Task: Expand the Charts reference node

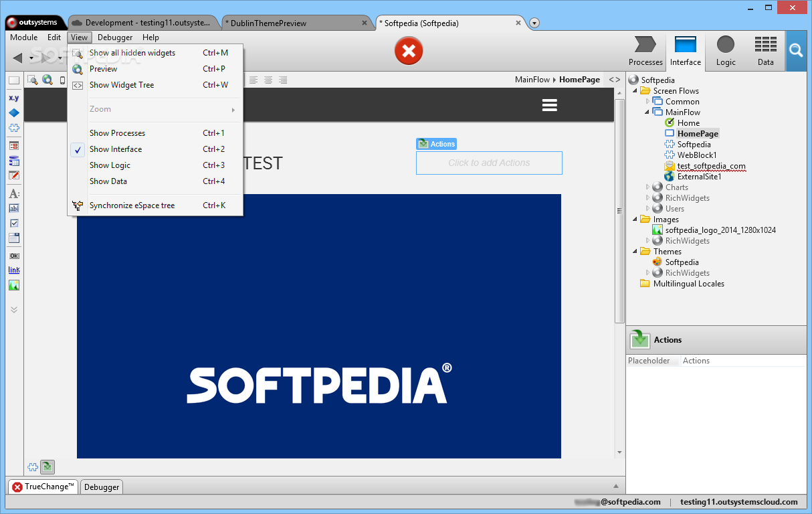Action: pyautogui.click(x=647, y=187)
